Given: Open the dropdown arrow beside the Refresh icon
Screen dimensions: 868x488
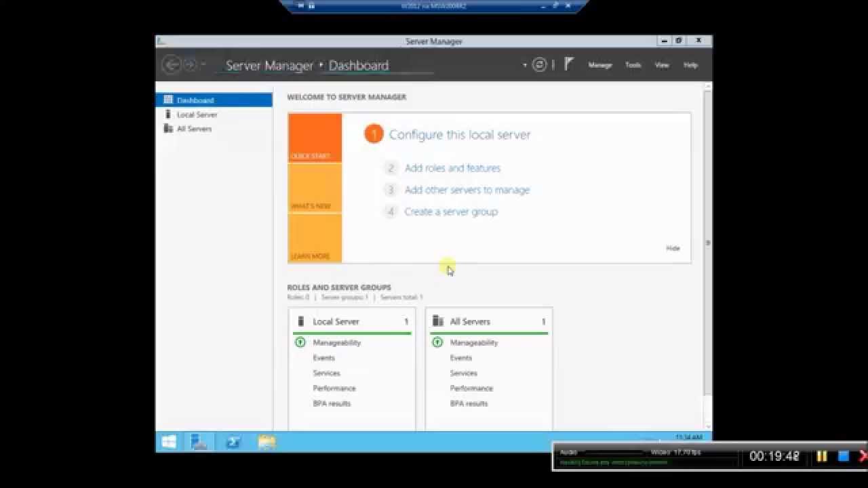Looking at the screenshot, I should click(525, 66).
